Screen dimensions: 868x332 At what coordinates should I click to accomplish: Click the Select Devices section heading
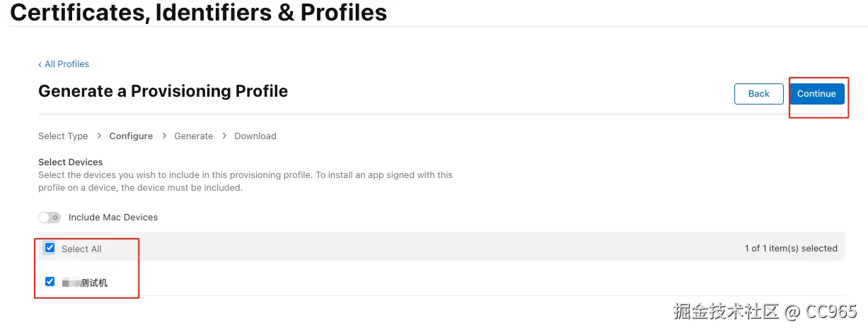click(x=71, y=162)
